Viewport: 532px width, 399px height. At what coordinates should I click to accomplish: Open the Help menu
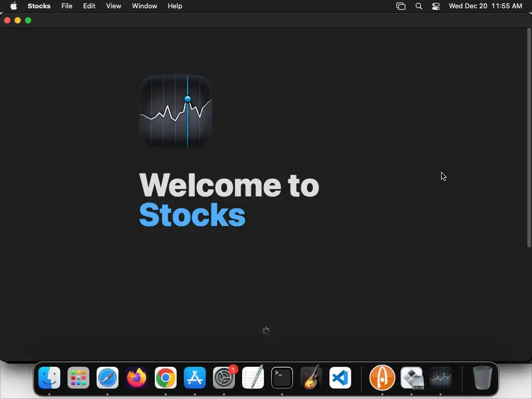click(175, 6)
